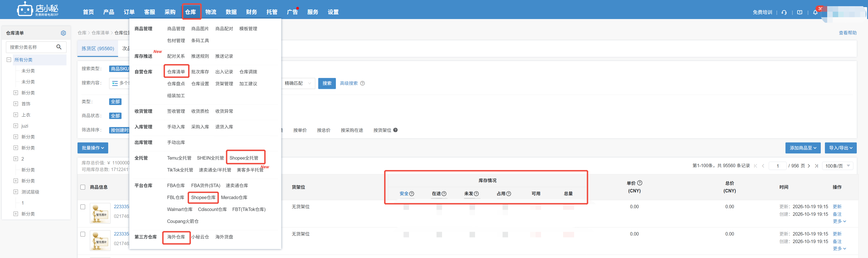Click the first product thumbnail image
The height and width of the screenshot is (258, 868).
100,213
